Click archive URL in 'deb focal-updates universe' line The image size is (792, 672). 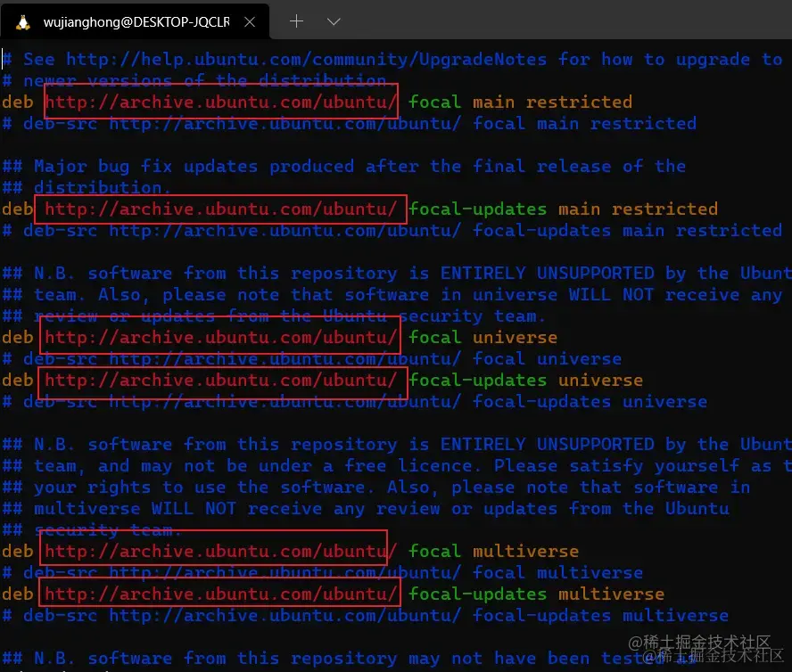[220, 381]
